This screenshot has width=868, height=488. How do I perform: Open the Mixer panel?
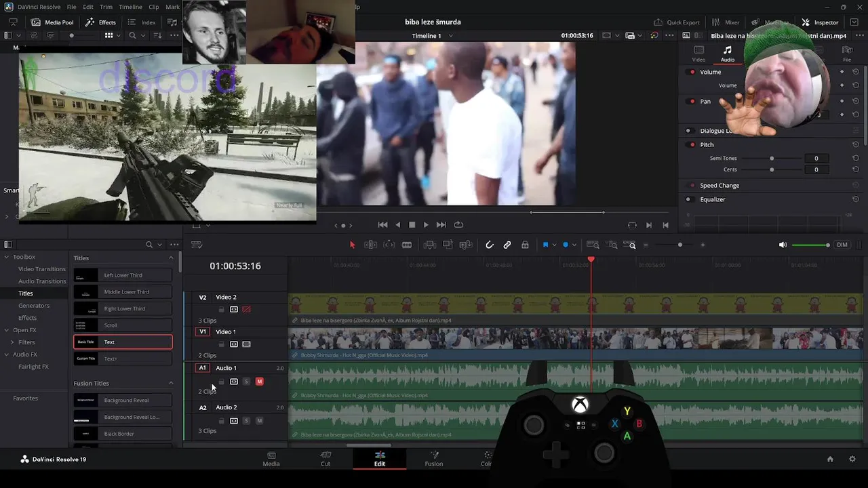726,22
